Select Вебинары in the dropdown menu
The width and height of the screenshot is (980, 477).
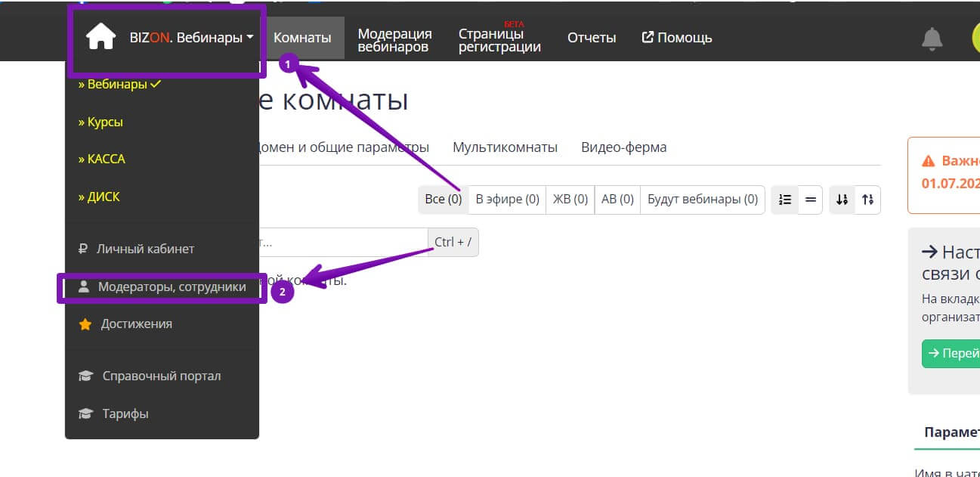pos(119,84)
